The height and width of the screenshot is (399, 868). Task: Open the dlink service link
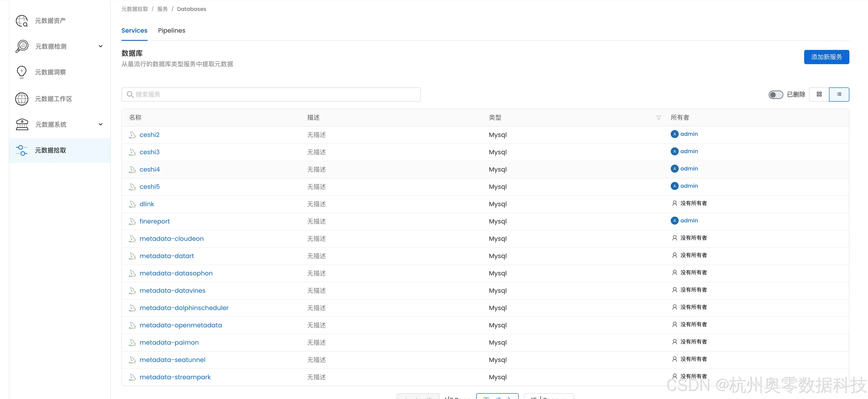coord(147,204)
